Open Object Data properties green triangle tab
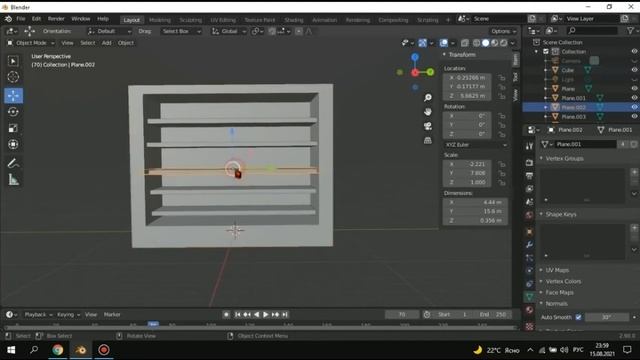 tap(529, 297)
